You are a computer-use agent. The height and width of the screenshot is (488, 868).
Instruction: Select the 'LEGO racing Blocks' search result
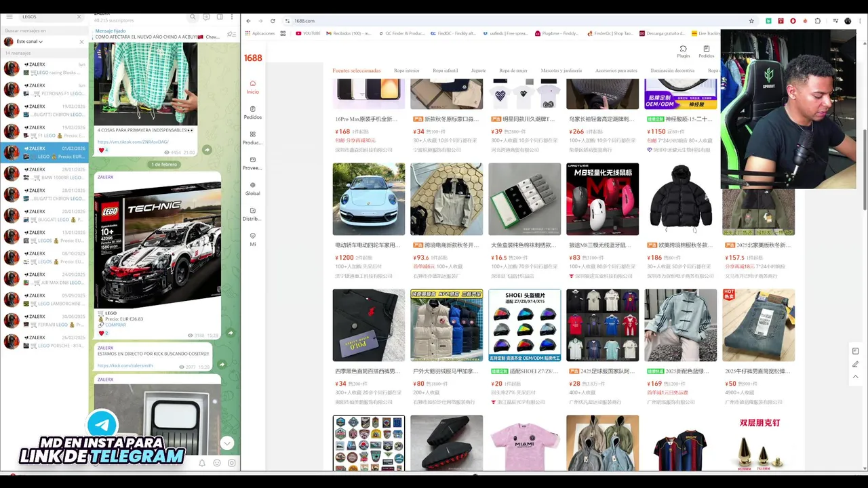point(45,68)
